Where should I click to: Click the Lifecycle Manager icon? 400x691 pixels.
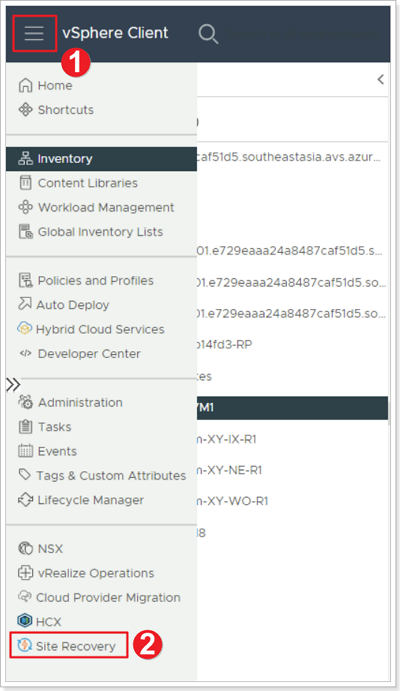coord(25,500)
